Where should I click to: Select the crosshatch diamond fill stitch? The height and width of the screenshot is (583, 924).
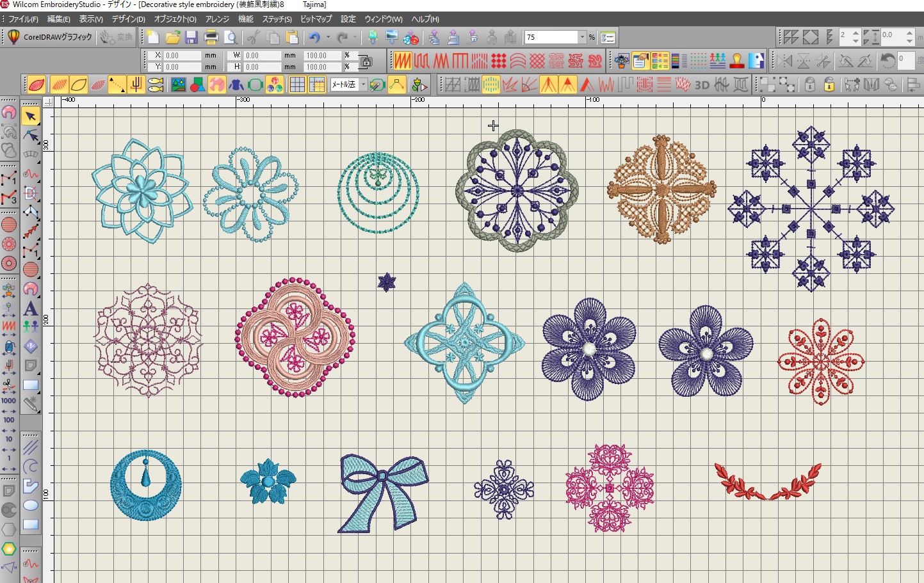537,61
